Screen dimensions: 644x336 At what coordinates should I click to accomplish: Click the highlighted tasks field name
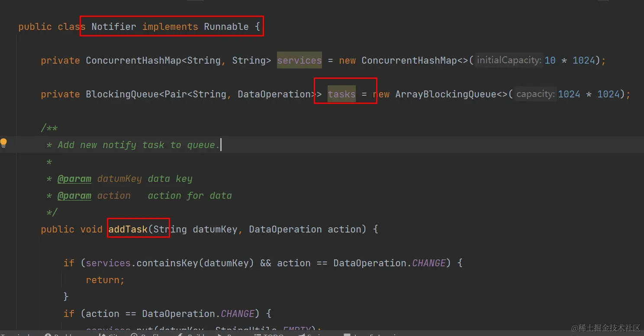point(341,94)
